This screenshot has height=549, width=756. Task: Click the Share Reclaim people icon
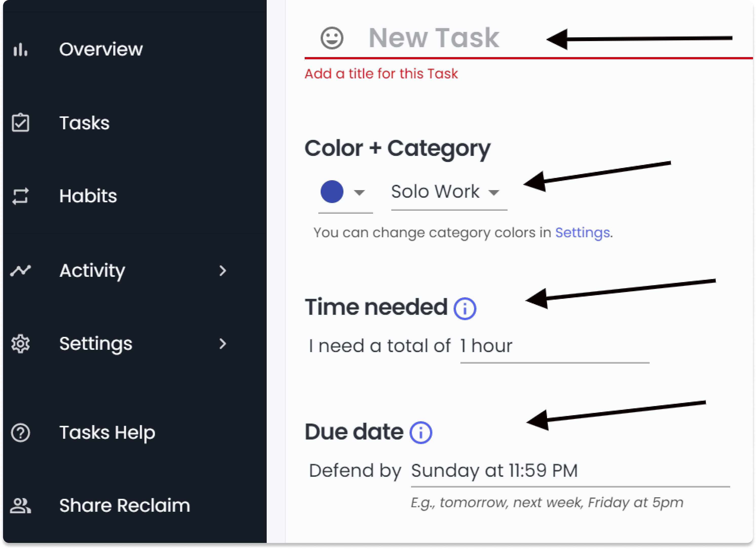20,506
